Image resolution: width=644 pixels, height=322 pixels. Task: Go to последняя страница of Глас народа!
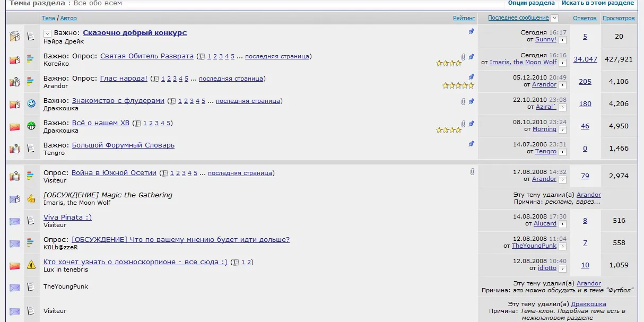tap(231, 79)
